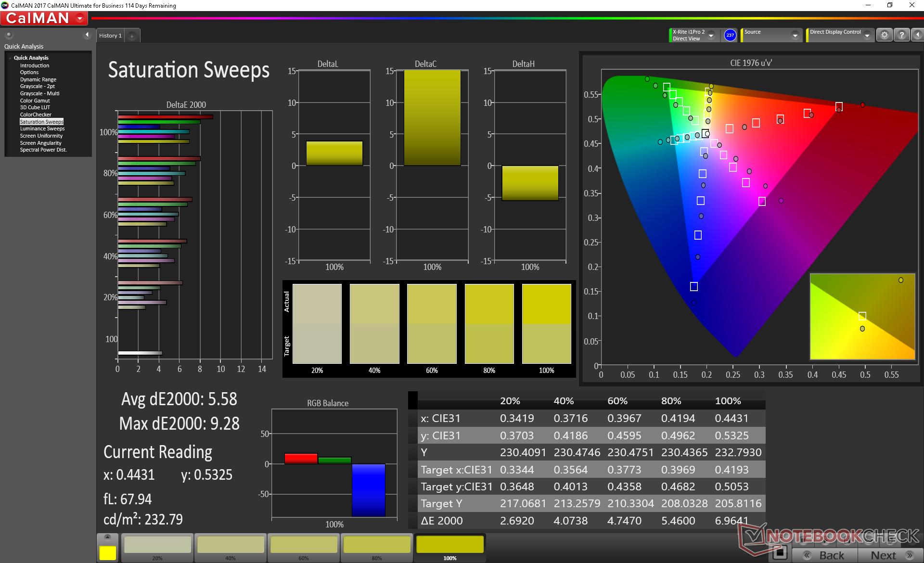Collapse right panel with top-right arrow icon
Image resolution: width=924 pixels, height=563 pixels.
(x=917, y=35)
